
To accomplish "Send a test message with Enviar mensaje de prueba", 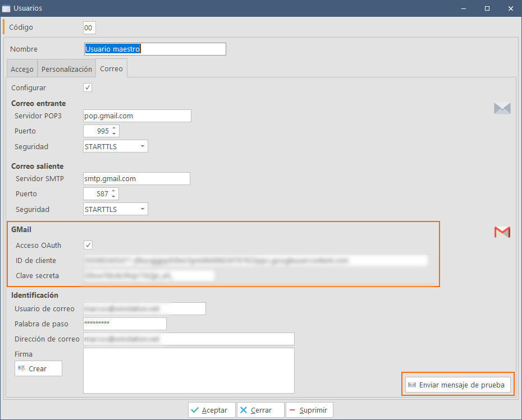I will coord(458,385).
